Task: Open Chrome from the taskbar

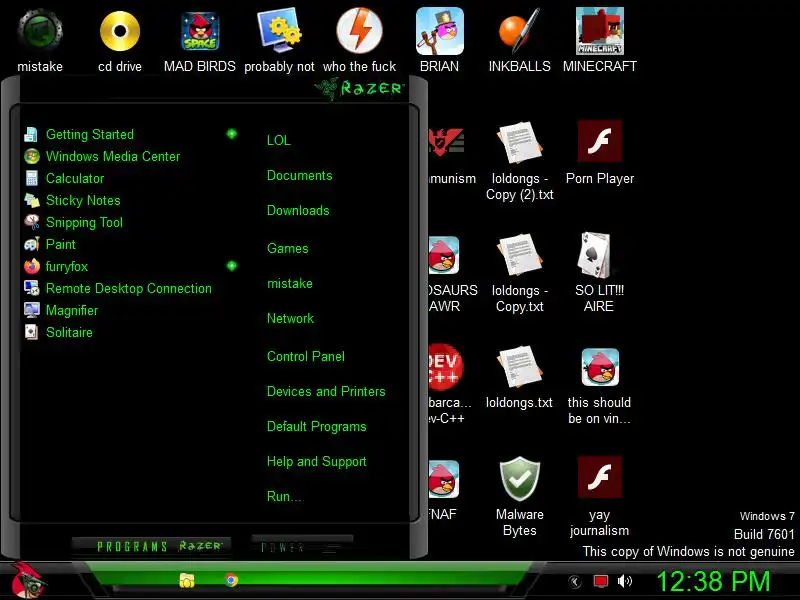Action: pos(231,580)
